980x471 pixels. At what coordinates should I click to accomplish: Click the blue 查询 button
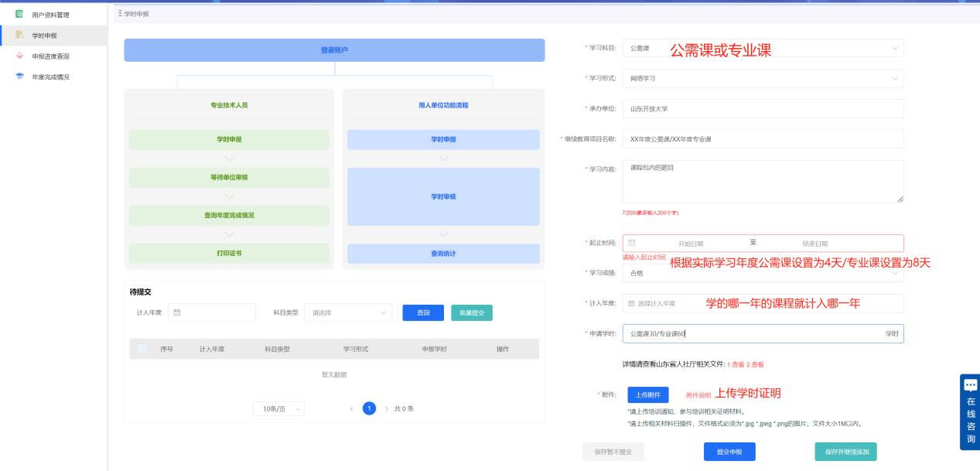tap(423, 312)
